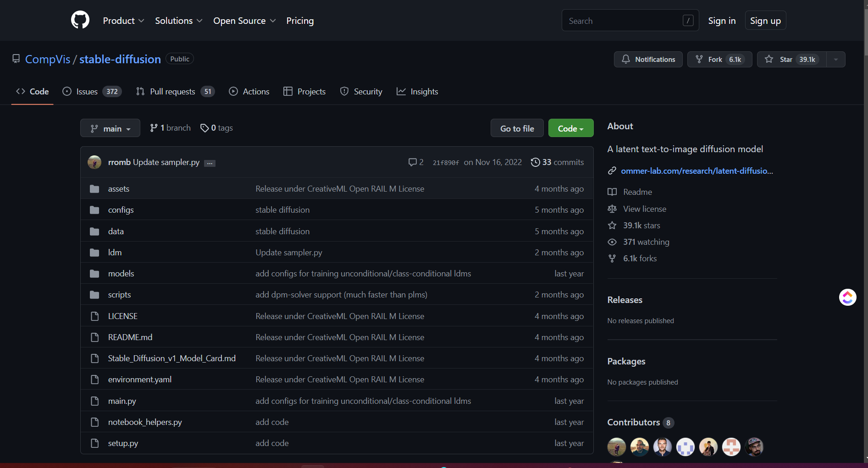Click the 33 commits history icon

[x=535, y=162]
